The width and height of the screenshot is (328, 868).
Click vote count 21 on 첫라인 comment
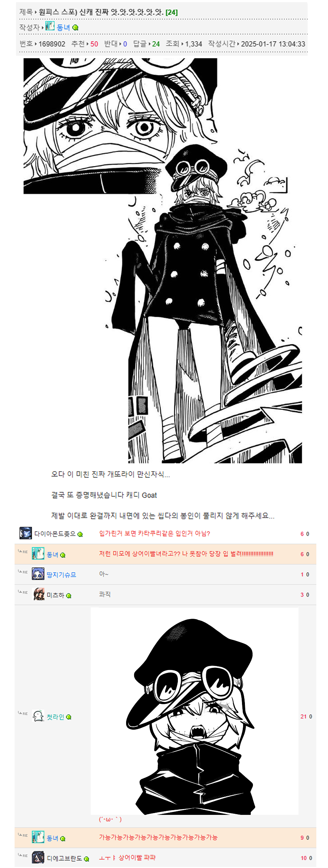coord(303,716)
